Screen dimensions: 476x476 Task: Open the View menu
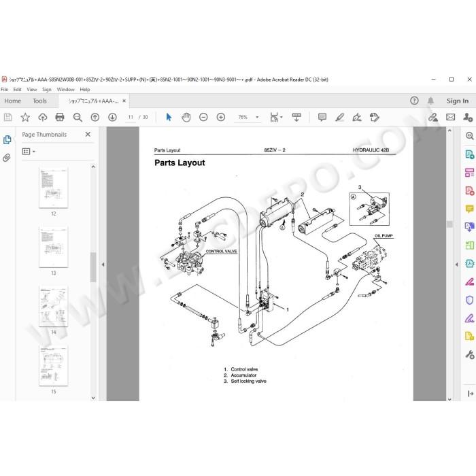click(x=32, y=90)
